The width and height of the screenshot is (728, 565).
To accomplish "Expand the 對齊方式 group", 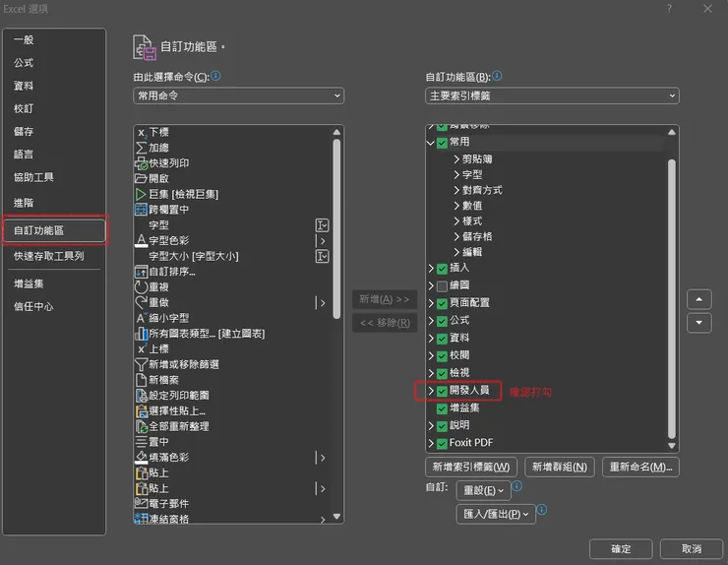I will pos(456,191).
